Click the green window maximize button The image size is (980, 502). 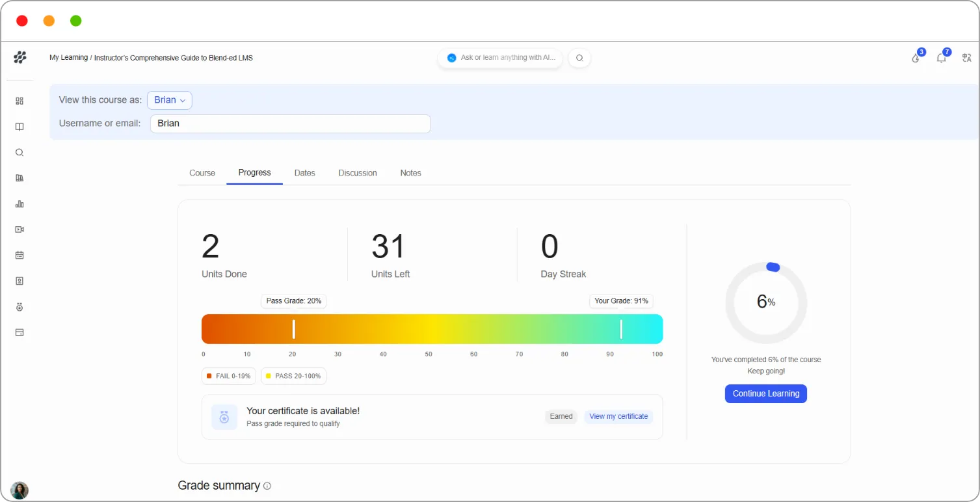point(75,21)
